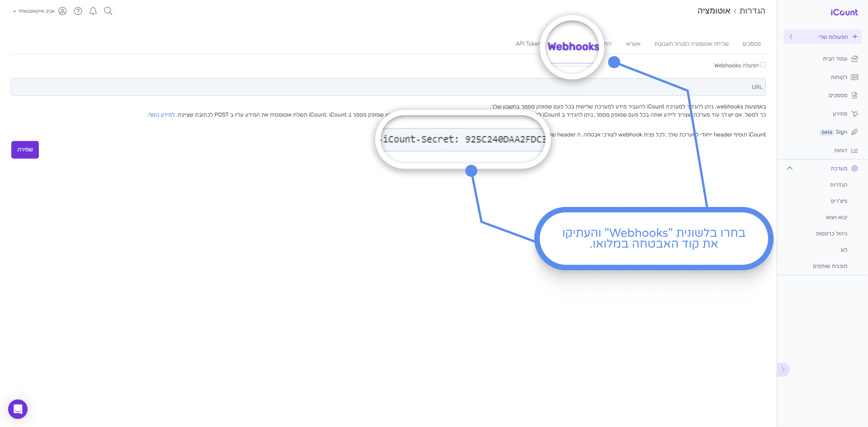Open עמוד הבית home icon
868x427 pixels.
[854, 59]
